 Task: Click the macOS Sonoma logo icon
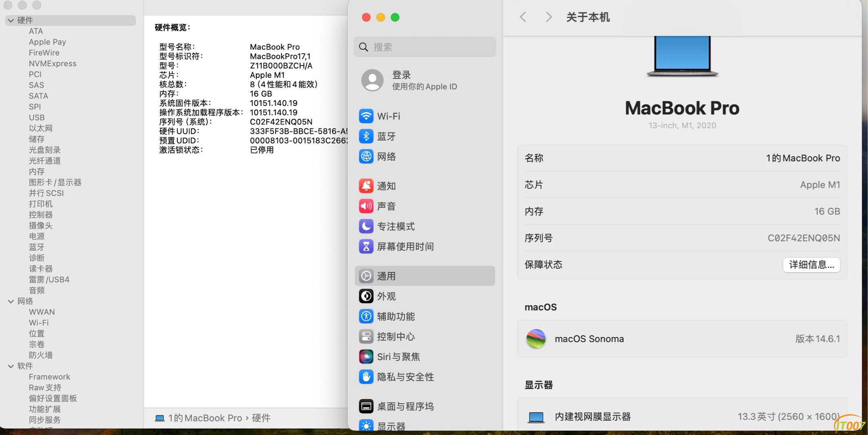click(536, 339)
